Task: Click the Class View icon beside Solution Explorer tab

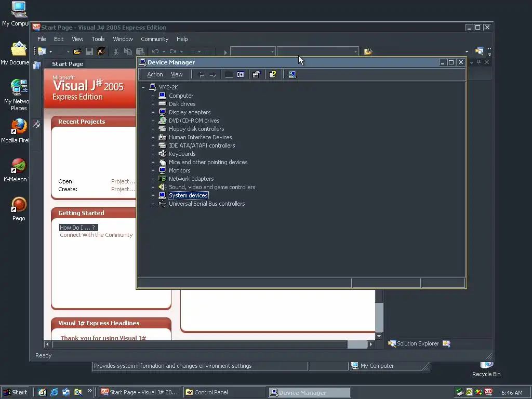Action: coord(446,344)
